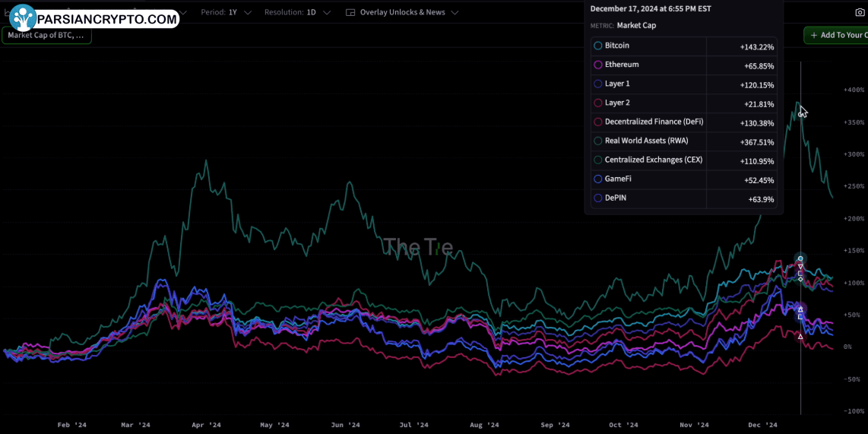Click the +350% y-axis label
Viewport: 868px width, 434px height.
point(854,122)
